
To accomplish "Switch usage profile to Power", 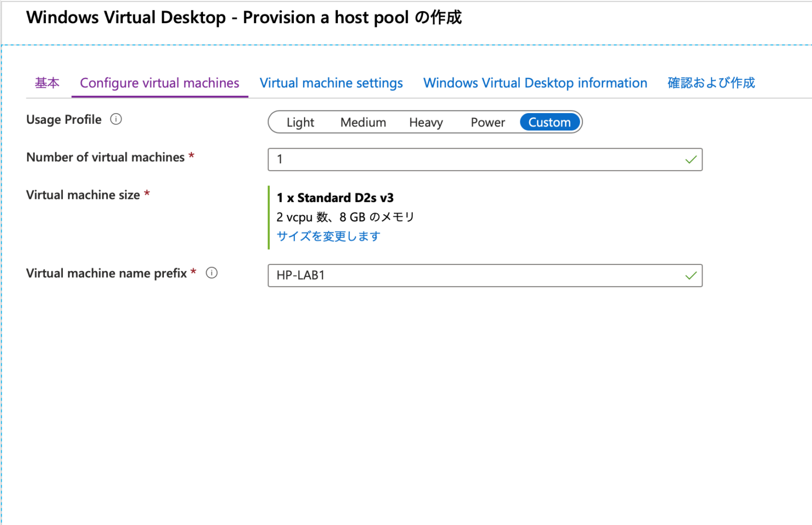I will [x=487, y=122].
